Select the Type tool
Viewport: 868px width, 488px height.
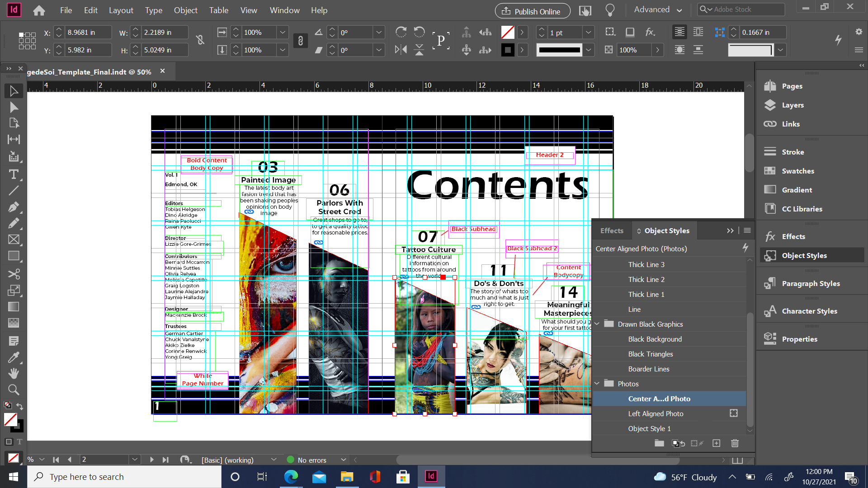[14, 174]
